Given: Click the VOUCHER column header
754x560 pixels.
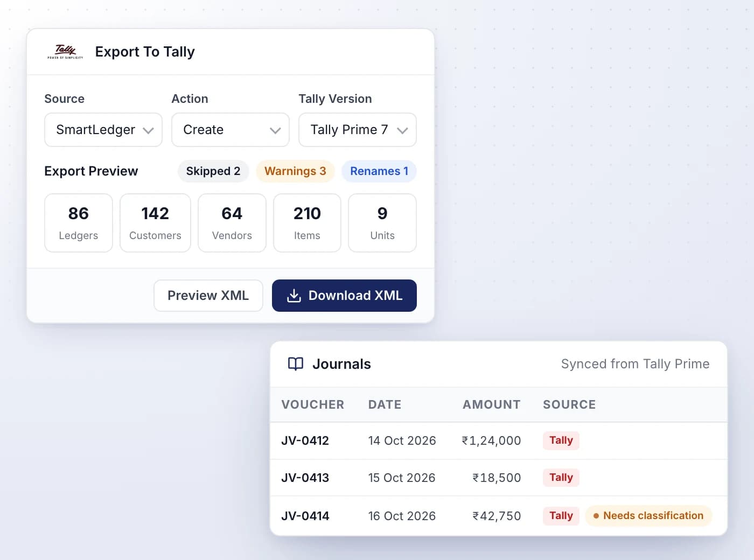Looking at the screenshot, I should pyautogui.click(x=313, y=405).
